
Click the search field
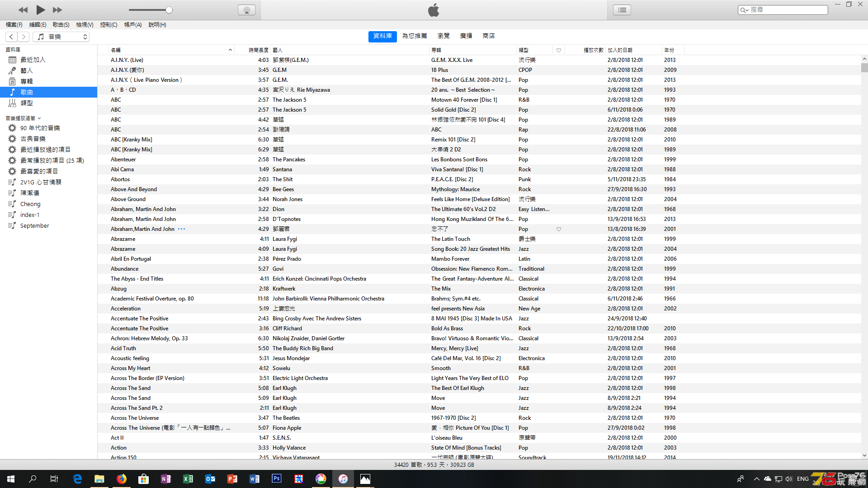tap(783, 9)
